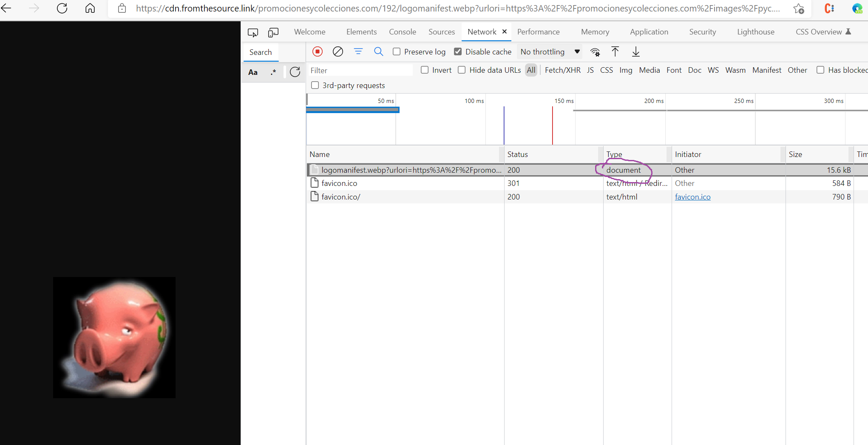Check the 3rd-party requests filter
The image size is (868, 445).
[x=315, y=85]
